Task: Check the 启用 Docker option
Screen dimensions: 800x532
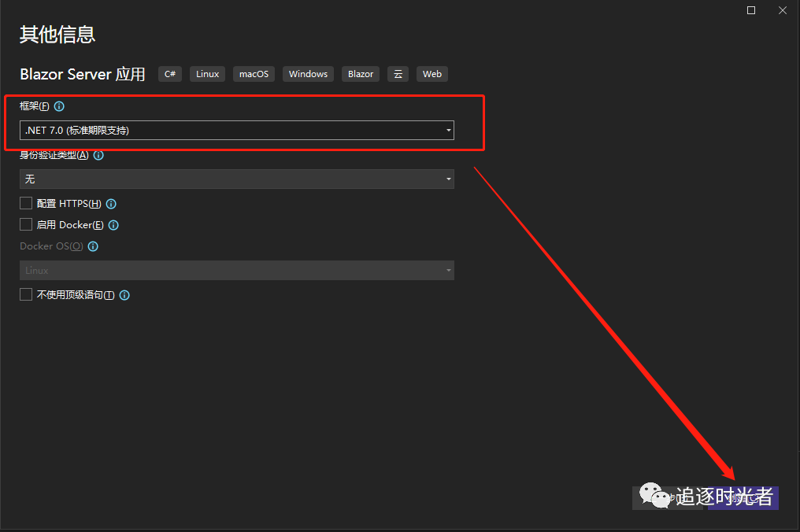Action: (26, 224)
